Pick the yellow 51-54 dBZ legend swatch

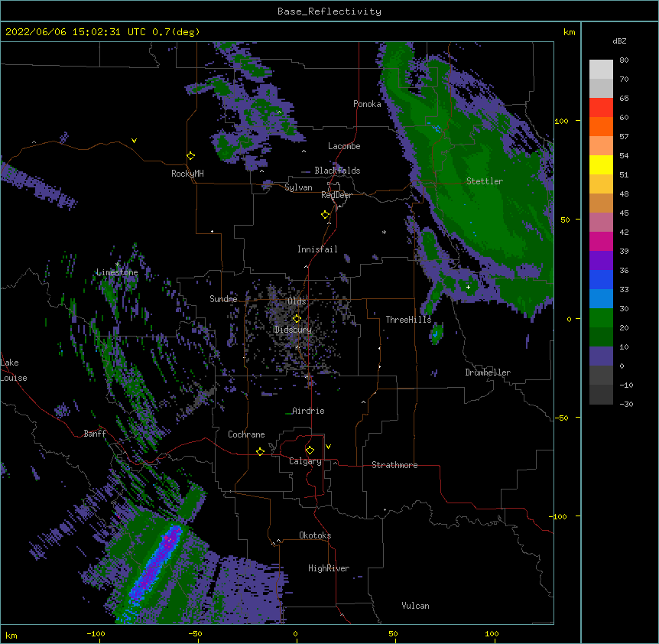[x=601, y=164]
